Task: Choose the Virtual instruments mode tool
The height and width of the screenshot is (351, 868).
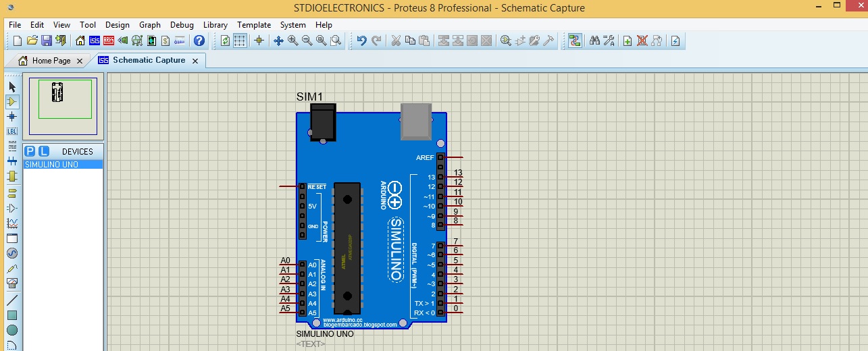Action: click(12, 283)
